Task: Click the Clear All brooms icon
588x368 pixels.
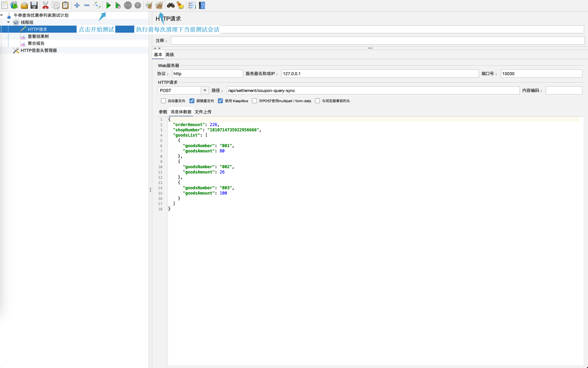Action: 159,5
